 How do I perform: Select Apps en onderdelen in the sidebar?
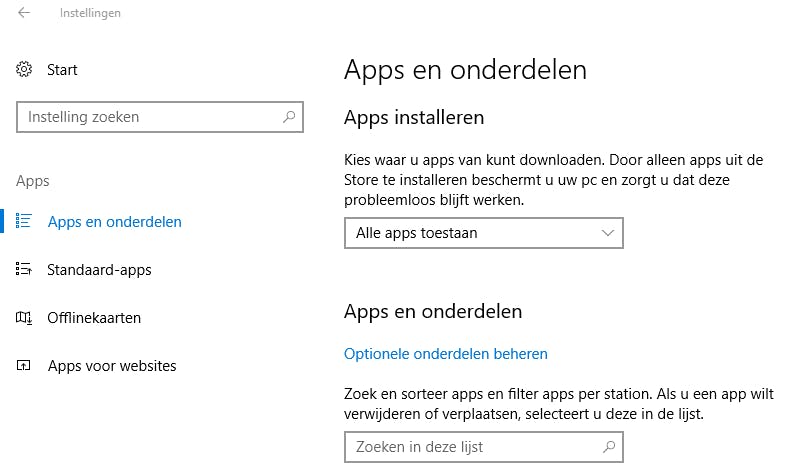point(114,222)
